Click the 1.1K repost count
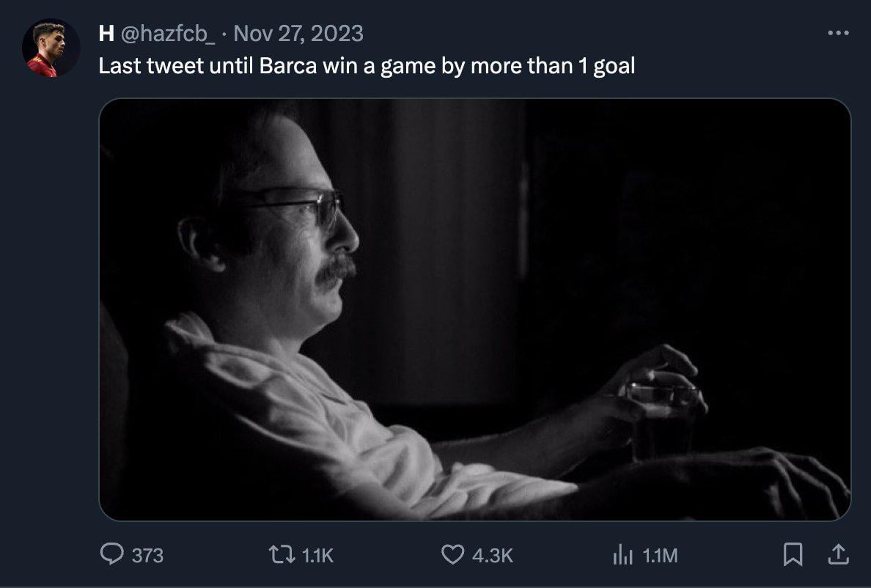Viewport: 871px width, 588px height. coord(317,556)
